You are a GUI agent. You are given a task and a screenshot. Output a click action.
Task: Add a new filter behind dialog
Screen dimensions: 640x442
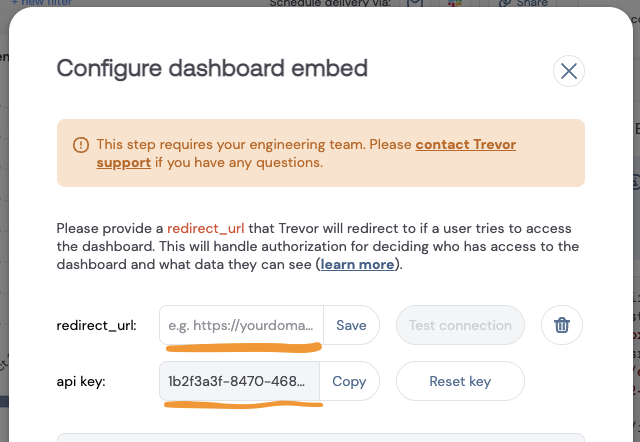42,2
